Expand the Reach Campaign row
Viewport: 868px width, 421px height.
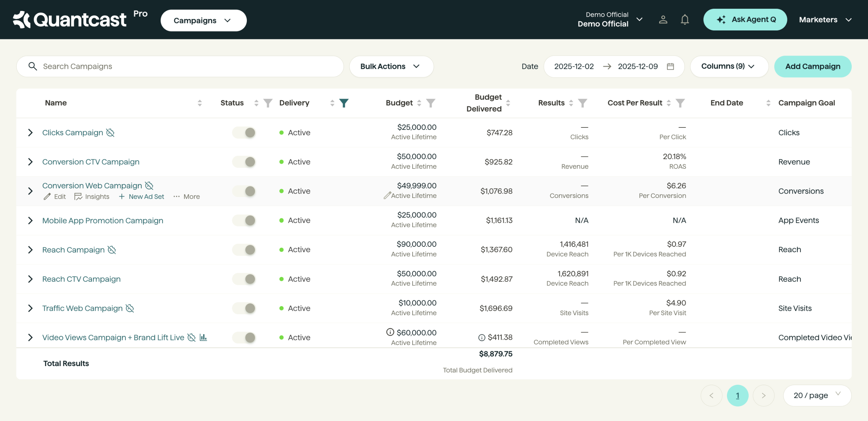click(x=31, y=250)
